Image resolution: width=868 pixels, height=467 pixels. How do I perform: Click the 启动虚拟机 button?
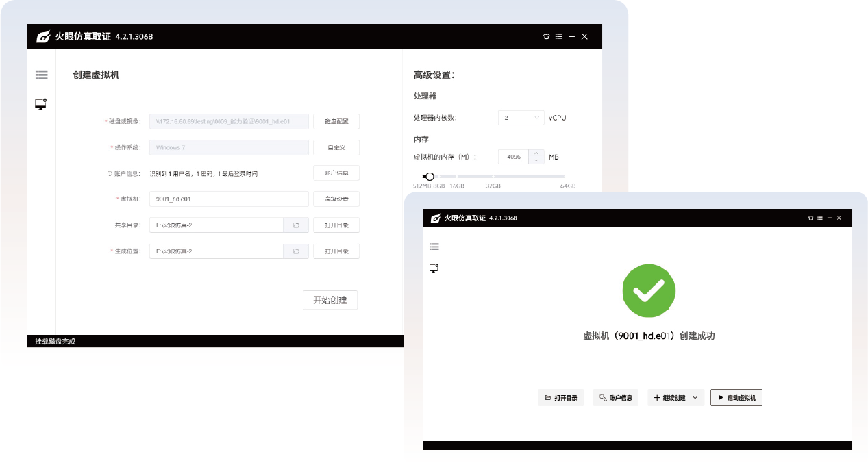736,398
